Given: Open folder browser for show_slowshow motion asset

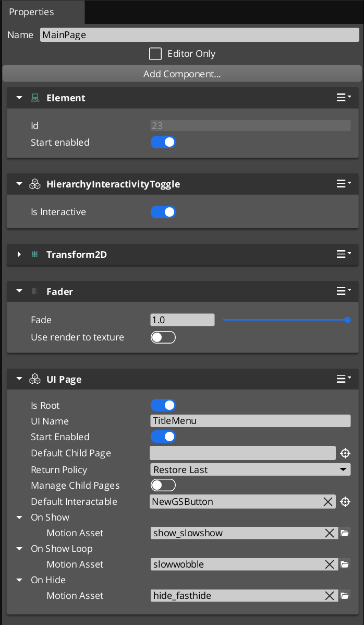Looking at the screenshot, I should pyautogui.click(x=345, y=533).
